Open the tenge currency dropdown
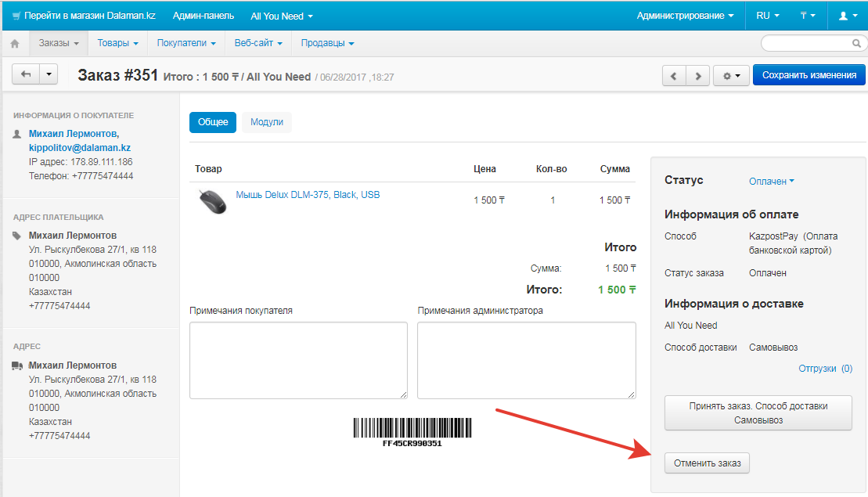This screenshot has width=868, height=497. (808, 16)
